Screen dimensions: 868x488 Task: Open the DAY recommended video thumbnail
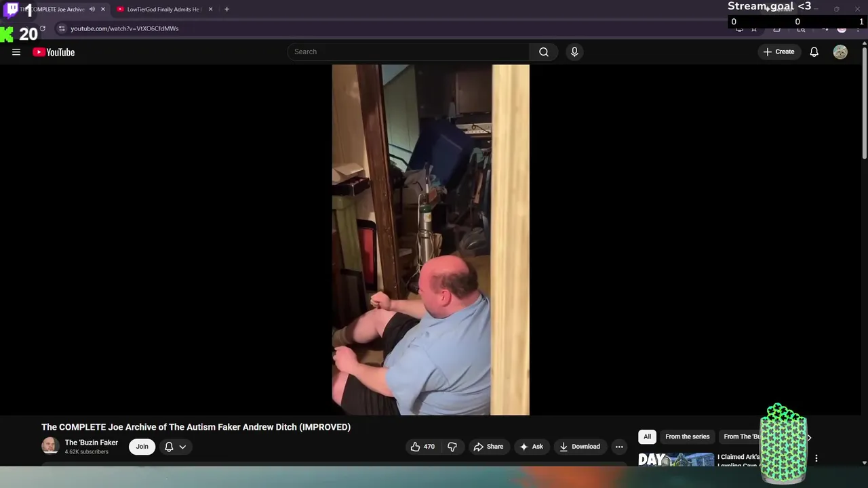tap(676, 460)
